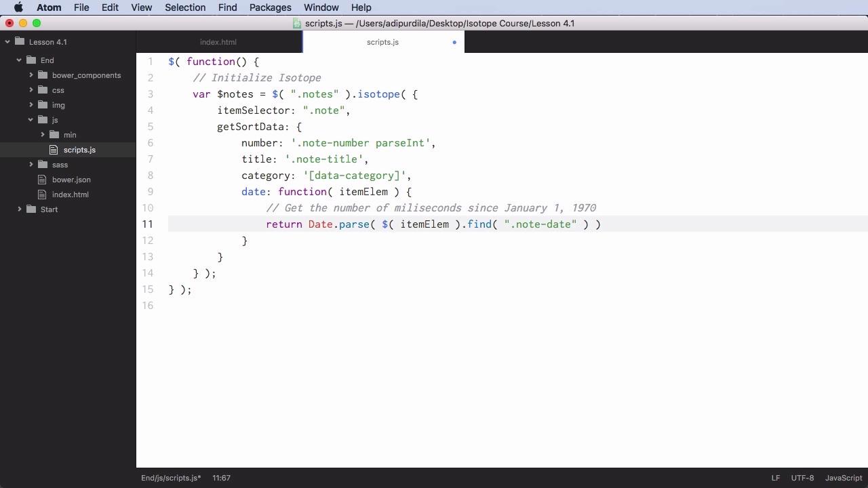The height and width of the screenshot is (488, 868).
Task: Open the Window menu
Action: [x=321, y=7]
